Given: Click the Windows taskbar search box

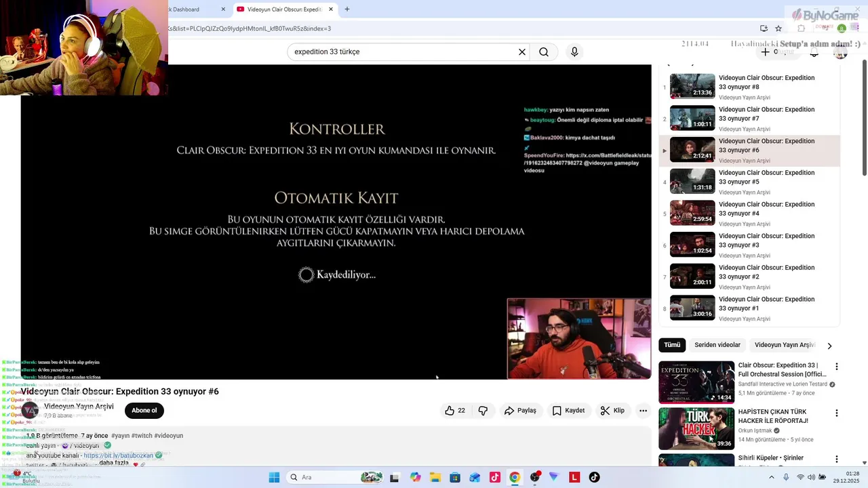Looking at the screenshot, I should coord(334,477).
